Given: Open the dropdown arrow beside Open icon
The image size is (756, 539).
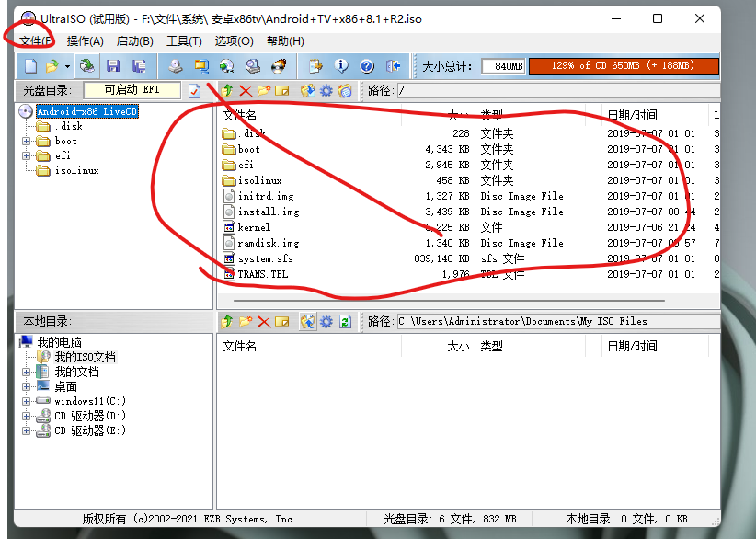Looking at the screenshot, I should coord(67,66).
